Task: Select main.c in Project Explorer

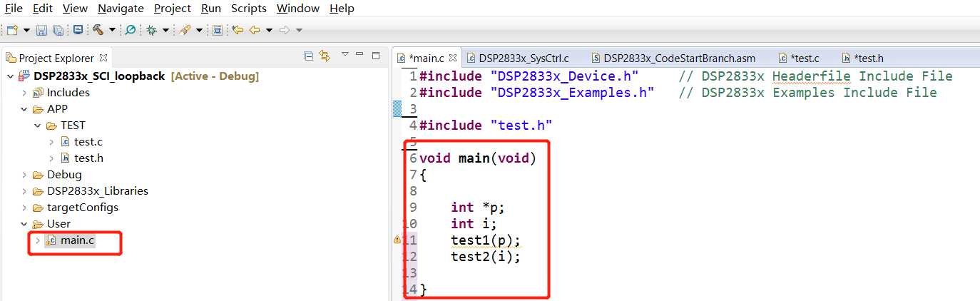Action: (x=77, y=240)
